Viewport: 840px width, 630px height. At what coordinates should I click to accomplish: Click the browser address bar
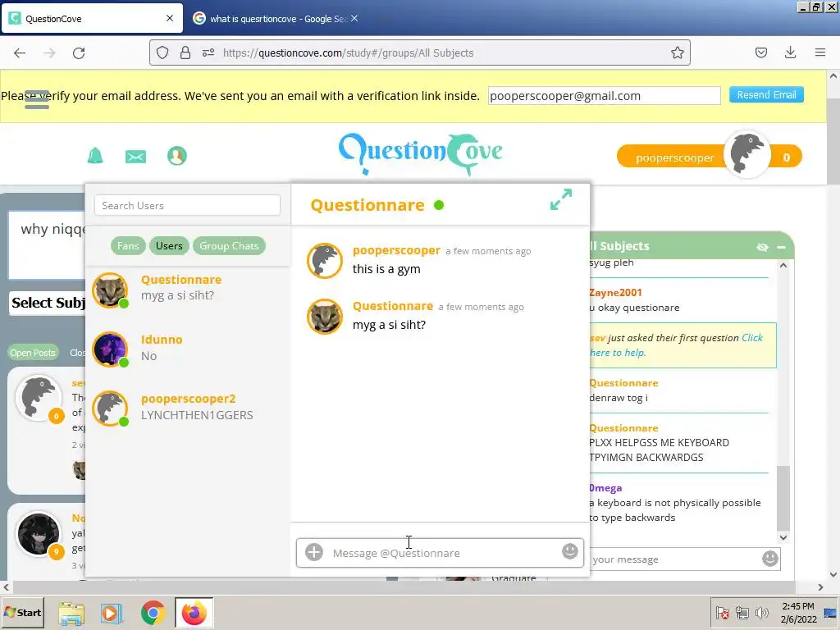pyautogui.click(x=420, y=52)
